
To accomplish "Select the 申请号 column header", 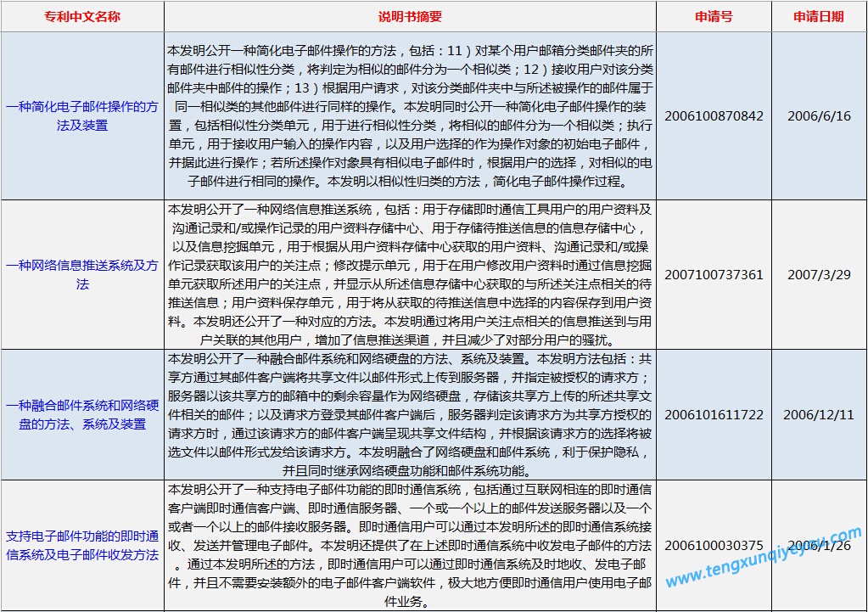I will (714, 17).
